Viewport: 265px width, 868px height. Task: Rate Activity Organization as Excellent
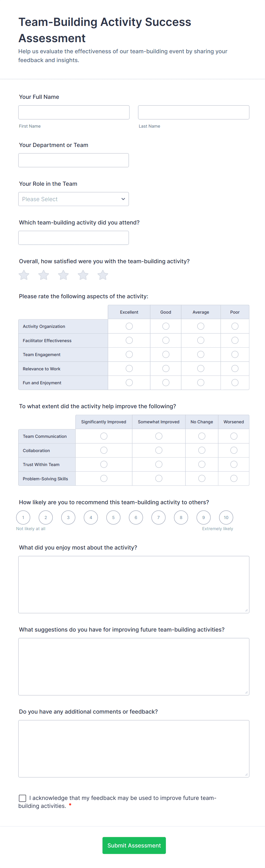129,326
